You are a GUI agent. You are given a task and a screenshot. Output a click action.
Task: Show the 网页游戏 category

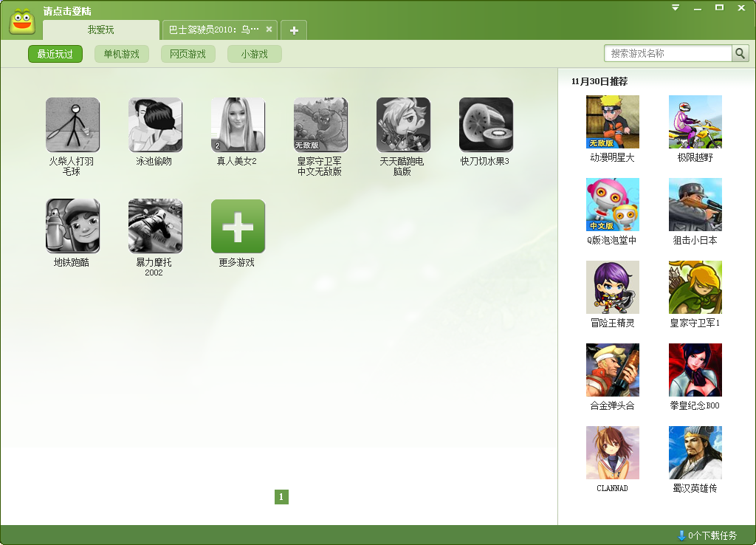pos(188,54)
